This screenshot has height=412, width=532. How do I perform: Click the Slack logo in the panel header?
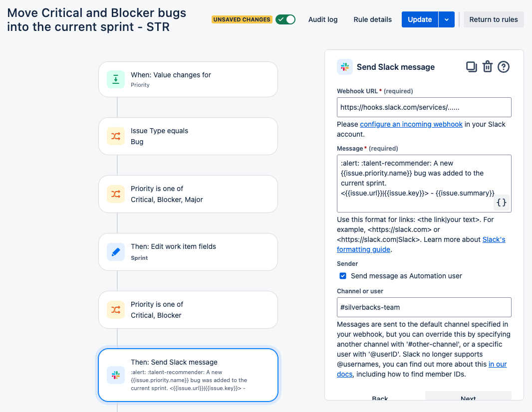(x=345, y=67)
